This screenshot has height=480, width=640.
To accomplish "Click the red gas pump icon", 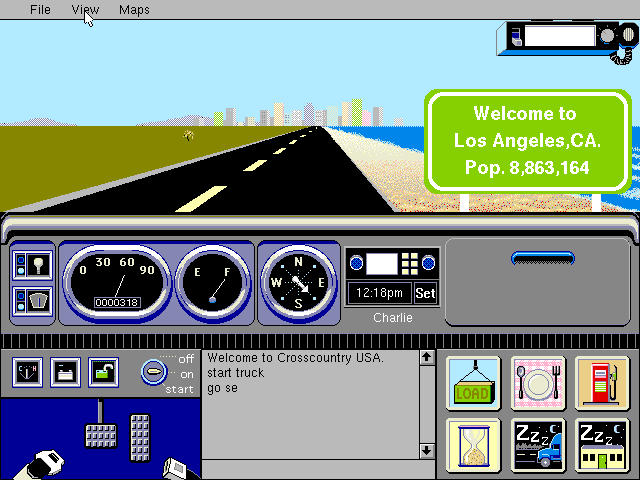I will tap(602, 383).
